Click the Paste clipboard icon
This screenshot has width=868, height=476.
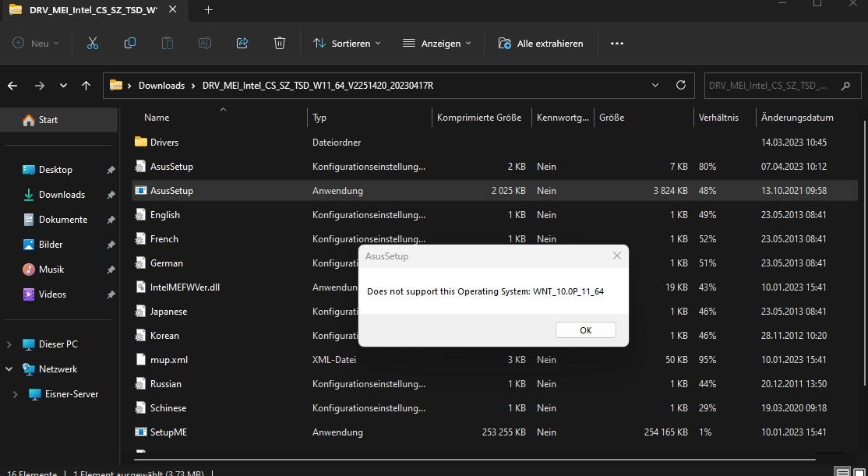coord(168,43)
